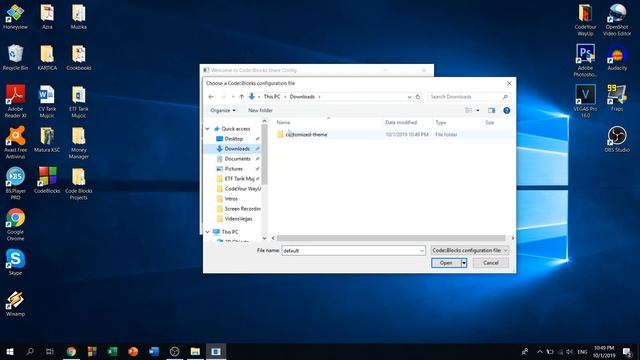Open the Winamp desktop shortcut
The width and height of the screenshot is (640, 360).
(x=15, y=303)
